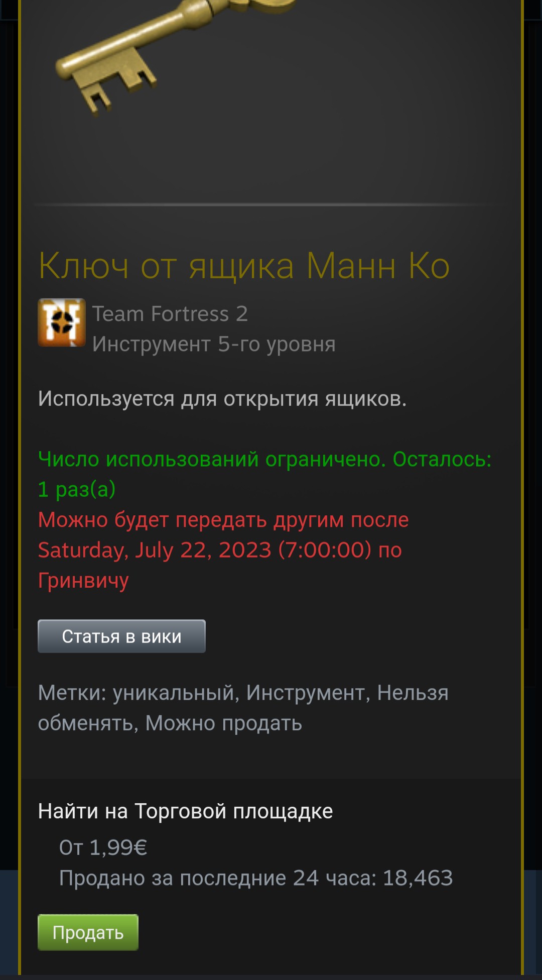
Task: Tap the sold in 24 hours count 18,463
Action: pyautogui.click(x=418, y=878)
